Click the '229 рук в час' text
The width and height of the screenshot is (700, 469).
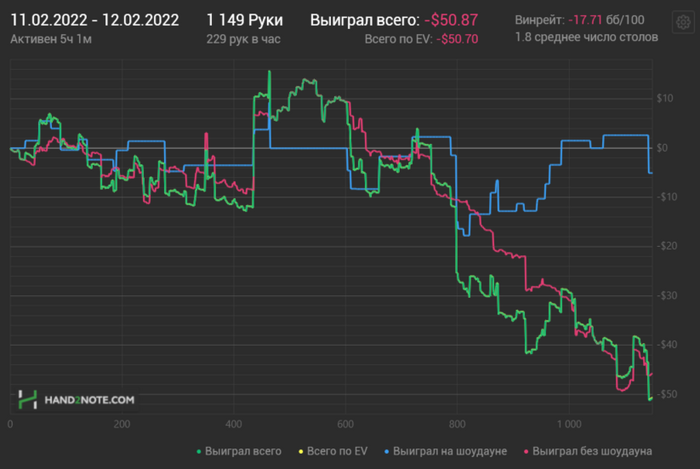pos(243,39)
